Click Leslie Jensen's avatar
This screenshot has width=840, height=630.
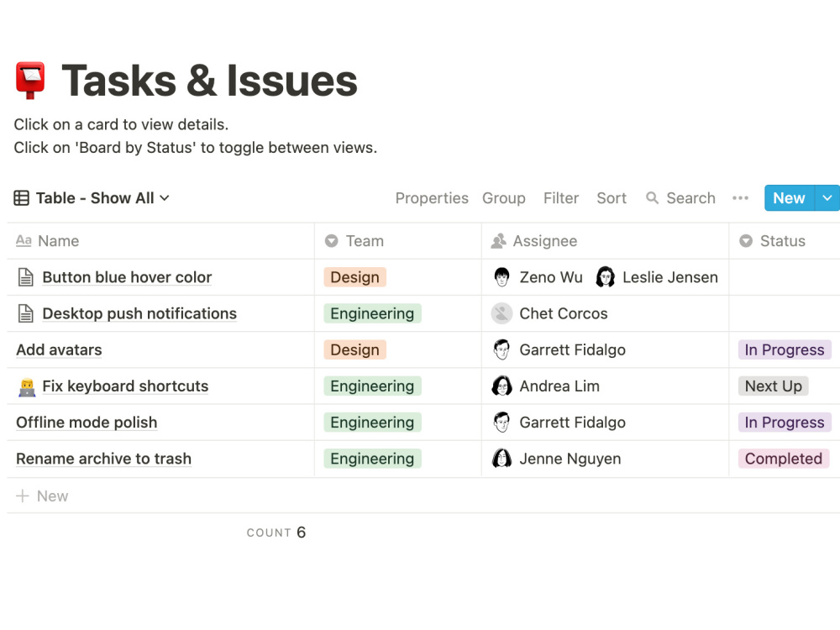[x=606, y=277]
